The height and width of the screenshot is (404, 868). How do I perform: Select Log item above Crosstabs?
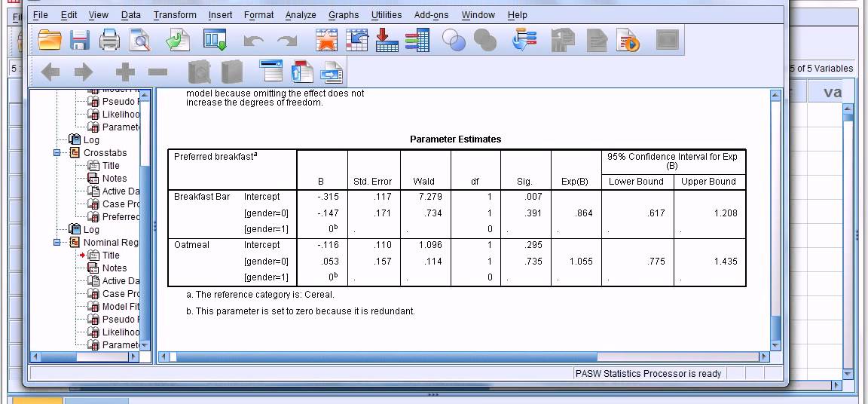coord(91,140)
